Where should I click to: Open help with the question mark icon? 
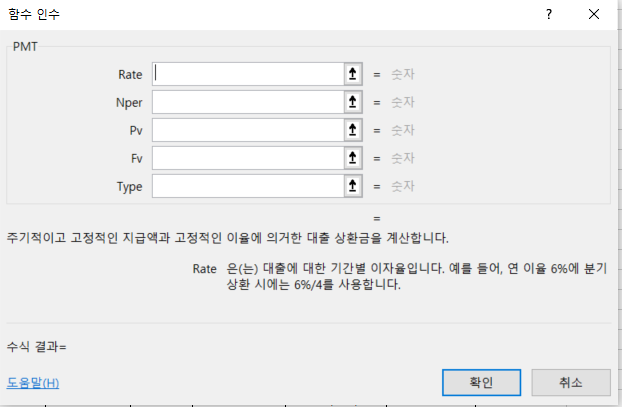549,15
